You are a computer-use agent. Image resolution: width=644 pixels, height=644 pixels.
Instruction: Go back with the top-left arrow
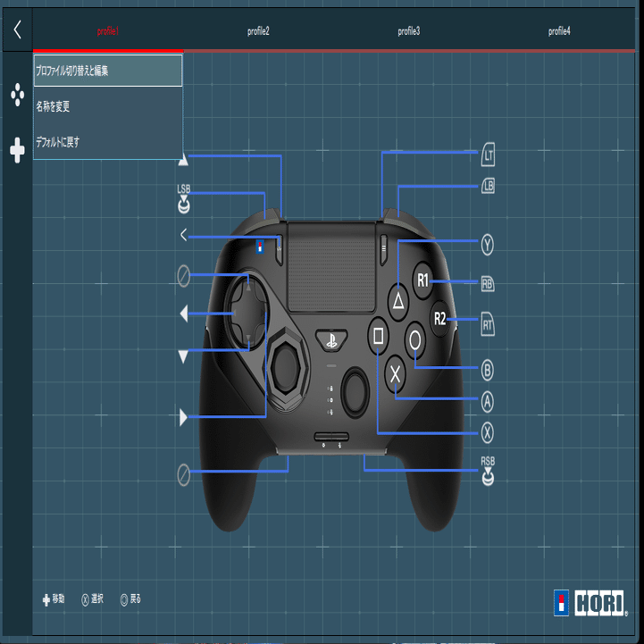pyautogui.click(x=17, y=29)
